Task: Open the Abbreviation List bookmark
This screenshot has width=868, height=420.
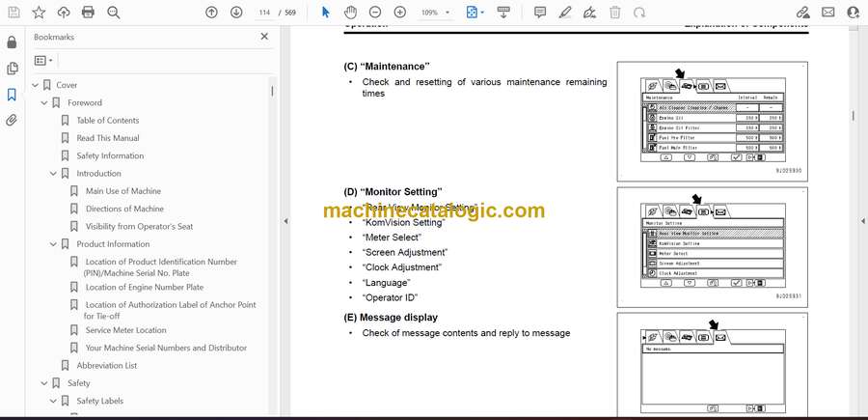Action: (107, 366)
